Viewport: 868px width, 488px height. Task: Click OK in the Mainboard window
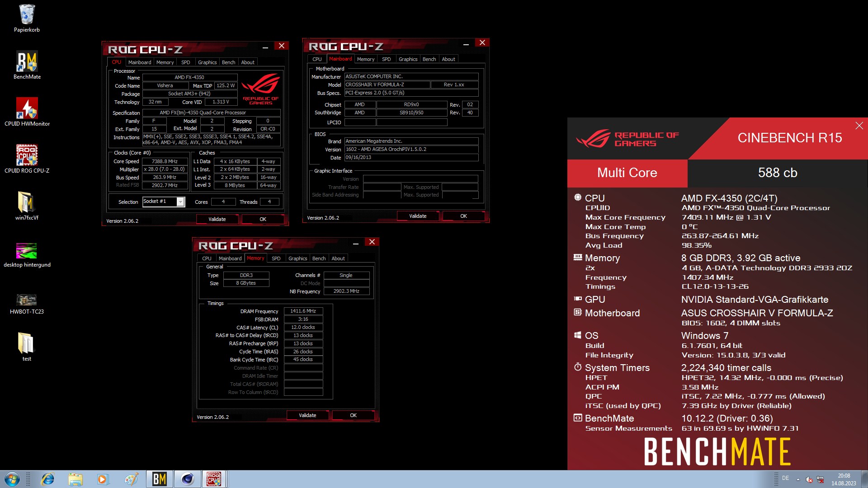point(463,216)
